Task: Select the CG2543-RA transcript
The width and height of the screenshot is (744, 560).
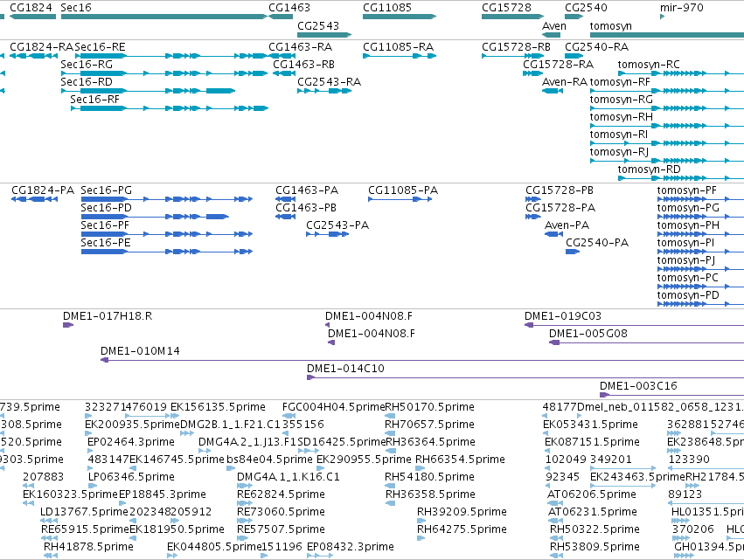Action: (x=324, y=91)
